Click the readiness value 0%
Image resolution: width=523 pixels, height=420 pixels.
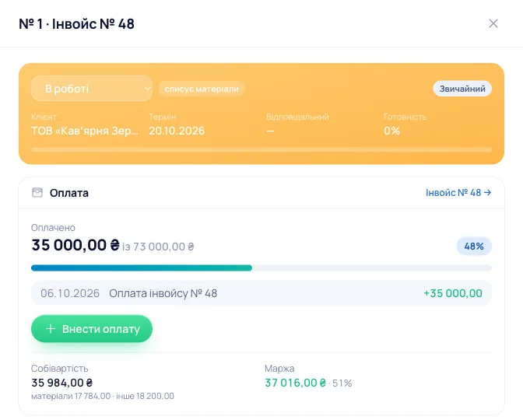(391, 131)
